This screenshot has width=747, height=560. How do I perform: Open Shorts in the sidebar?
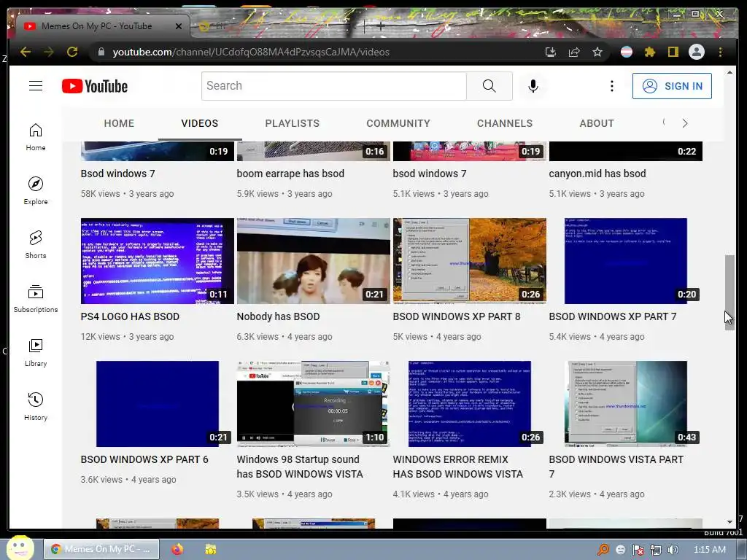pyautogui.click(x=36, y=245)
